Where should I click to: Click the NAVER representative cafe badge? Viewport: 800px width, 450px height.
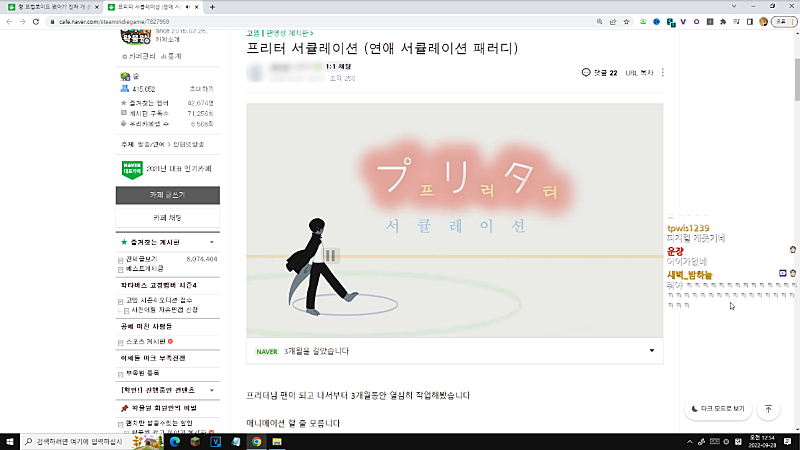[132, 169]
